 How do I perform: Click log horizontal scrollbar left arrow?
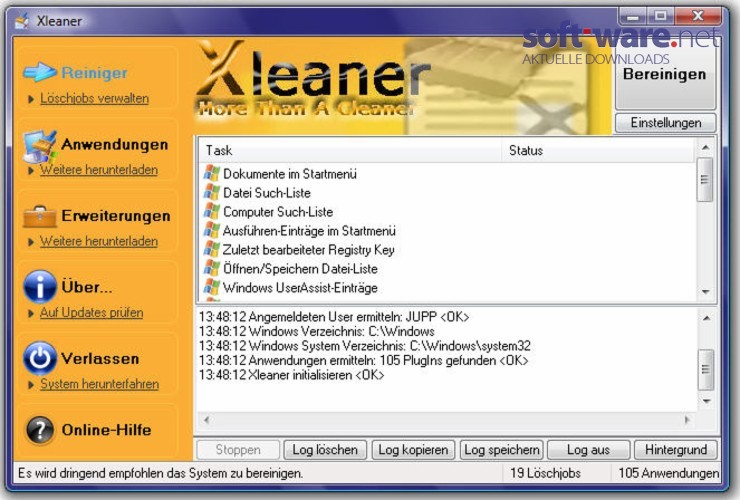click(x=207, y=419)
